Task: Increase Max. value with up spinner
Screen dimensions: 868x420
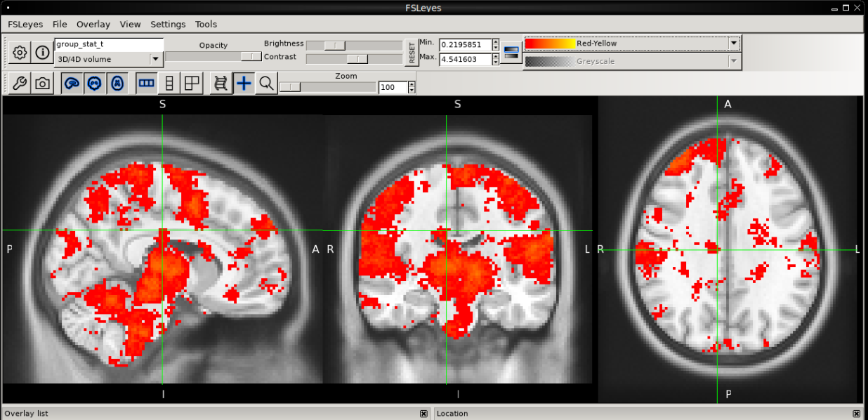Action: [496, 56]
